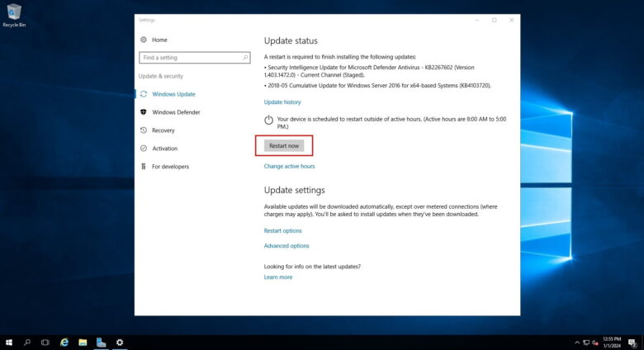Open the Windows Defender shield icon
The height and width of the screenshot is (350, 644).
(144, 112)
